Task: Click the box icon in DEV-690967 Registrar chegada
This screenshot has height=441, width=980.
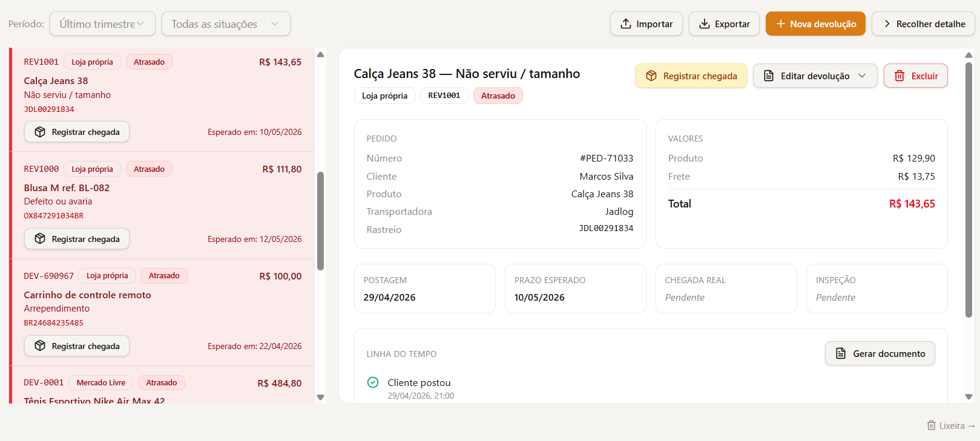Action: 40,346
